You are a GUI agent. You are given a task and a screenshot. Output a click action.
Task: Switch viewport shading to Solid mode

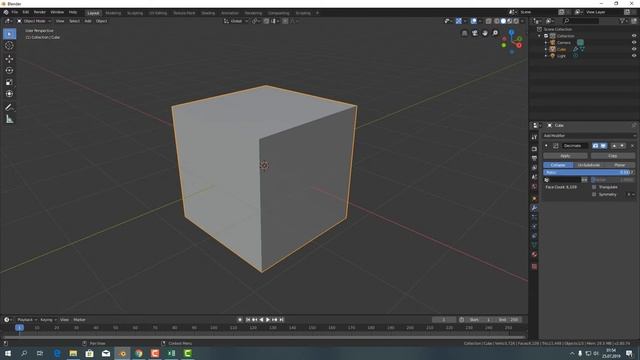tap(503, 21)
